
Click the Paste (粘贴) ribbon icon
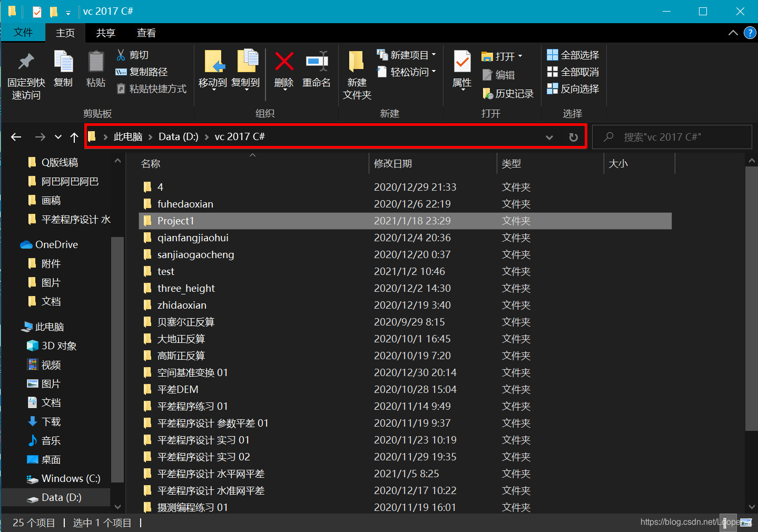click(x=96, y=62)
